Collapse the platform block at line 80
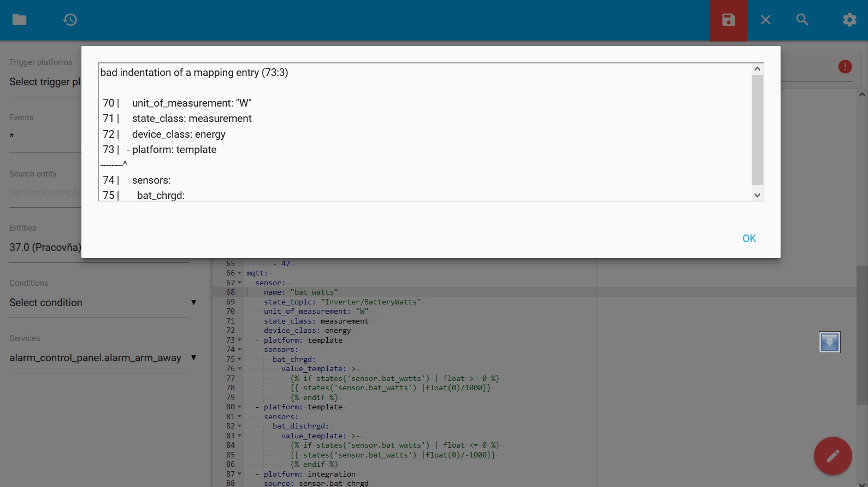Screen dimensions: 868x487 (x=240, y=407)
